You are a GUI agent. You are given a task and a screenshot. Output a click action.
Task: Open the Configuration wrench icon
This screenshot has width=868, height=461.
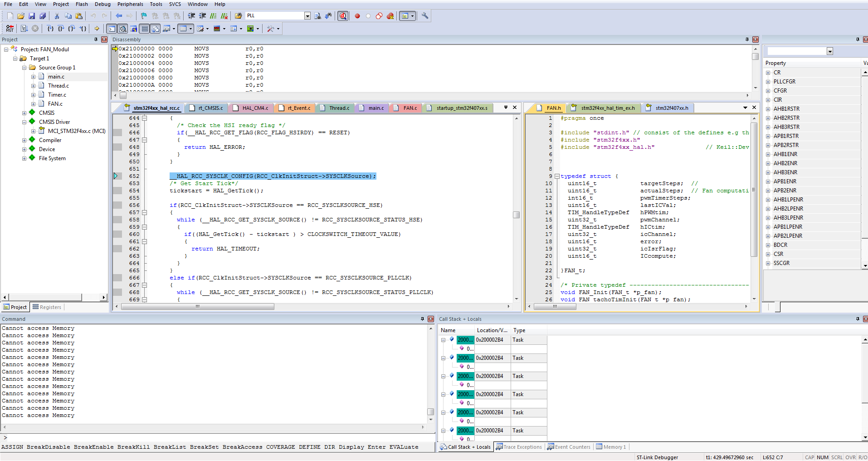425,16
